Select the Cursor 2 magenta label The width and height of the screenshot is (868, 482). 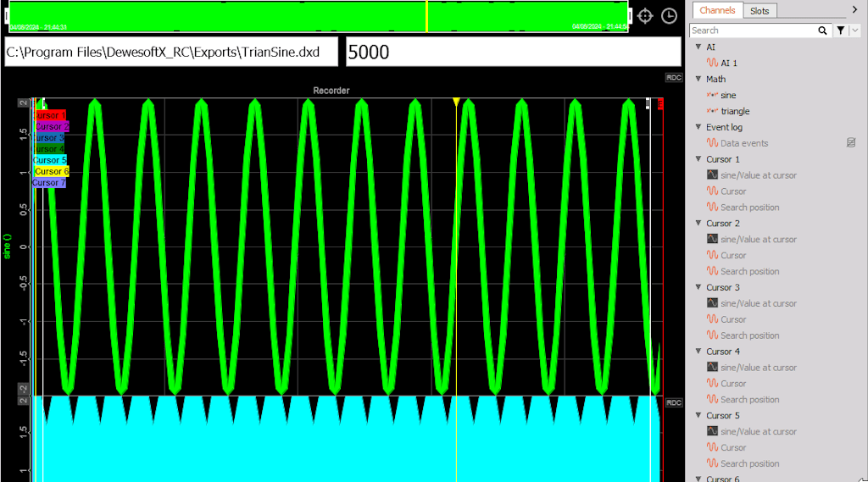point(51,127)
